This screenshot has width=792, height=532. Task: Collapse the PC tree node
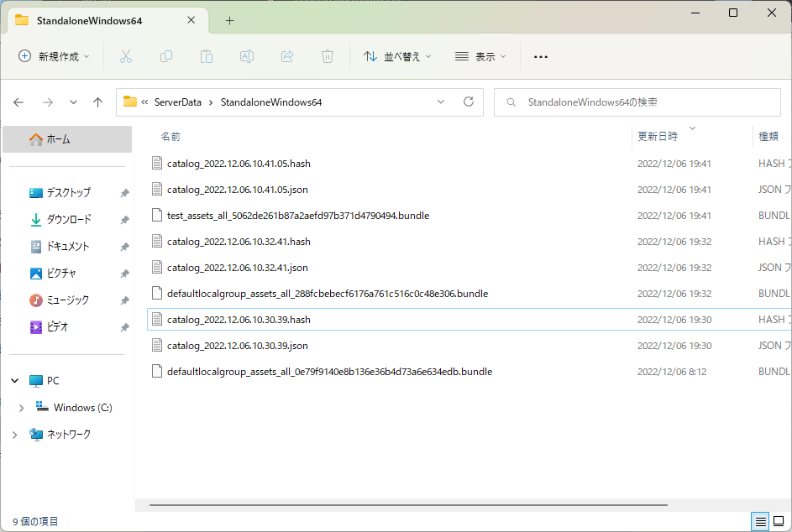14,381
